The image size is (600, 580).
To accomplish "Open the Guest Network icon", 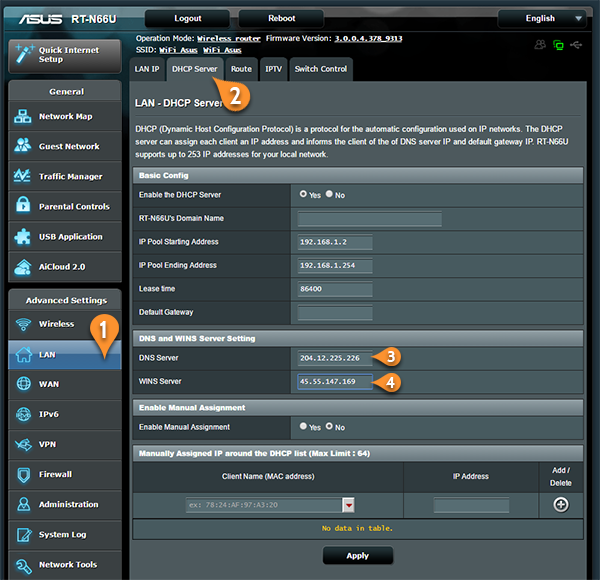I will click(x=23, y=146).
